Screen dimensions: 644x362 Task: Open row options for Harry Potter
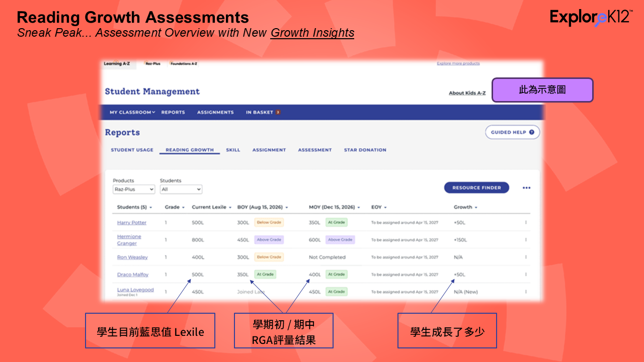(x=526, y=222)
